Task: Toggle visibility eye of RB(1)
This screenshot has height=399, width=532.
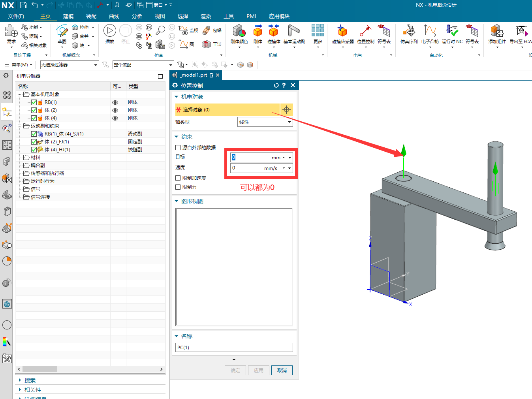Action: click(115, 102)
